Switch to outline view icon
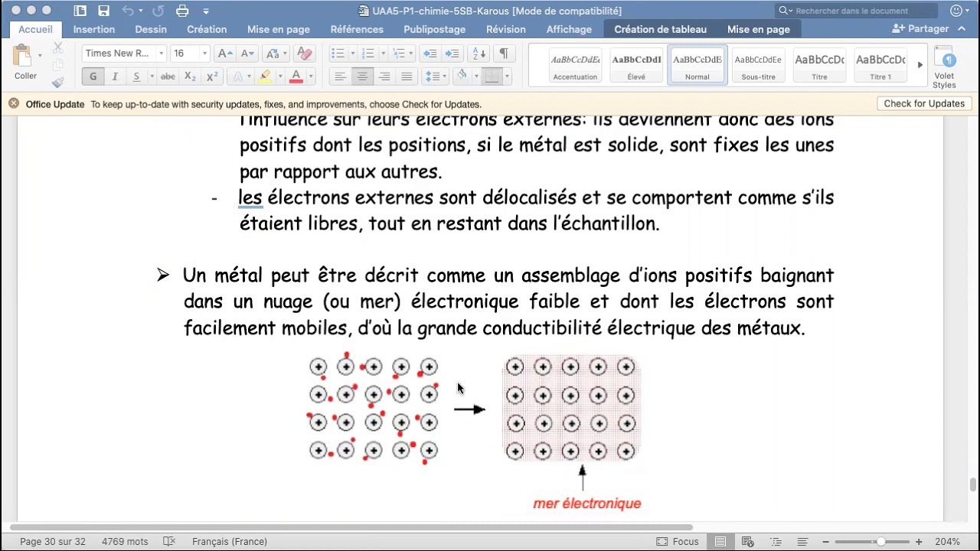Screen dimensions: 980x551 click(776, 542)
